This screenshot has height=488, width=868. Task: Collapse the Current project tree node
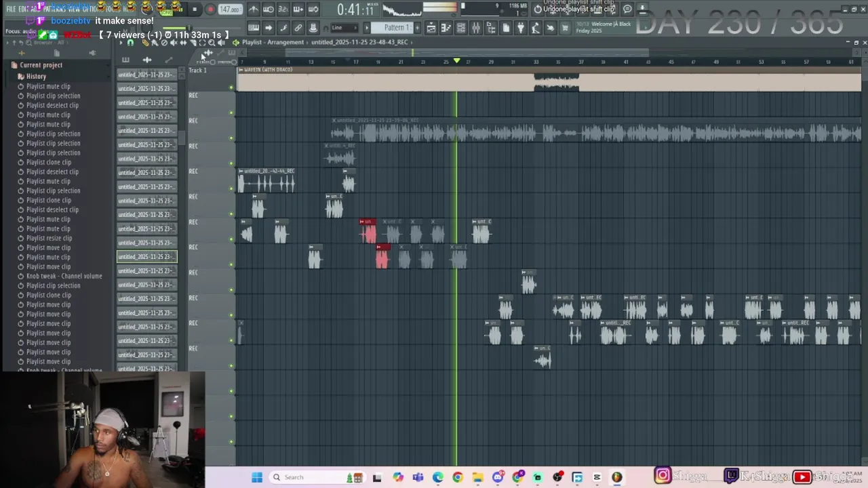41,65
